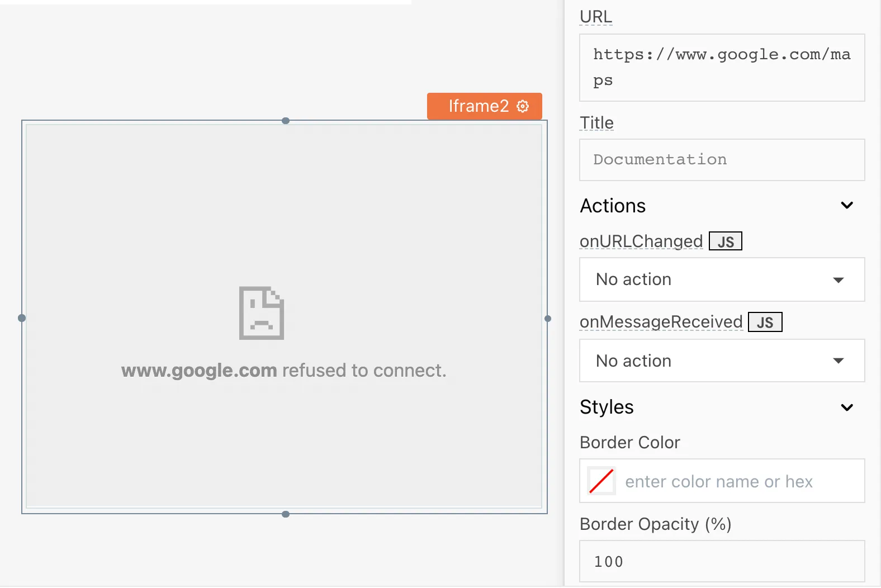Click the Border Opacity value field

point(722,561)
